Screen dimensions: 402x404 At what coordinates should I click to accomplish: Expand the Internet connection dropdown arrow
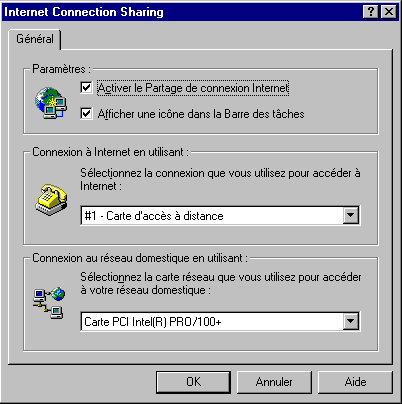351,215
